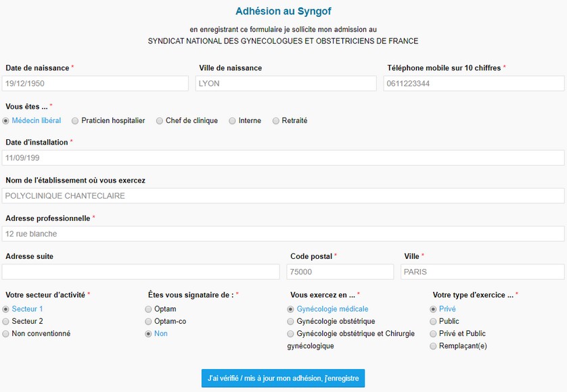The width and height of the screenshot is (567, 392).
Task: Choose Gynécologie obstétrique et Chirurgie gynécologique
Action: (290, 334)
